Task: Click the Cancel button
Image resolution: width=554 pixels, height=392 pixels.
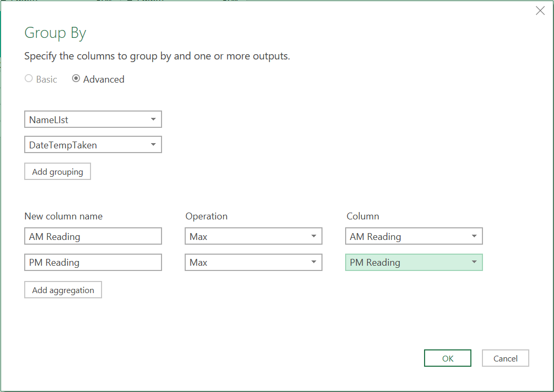Action: click(505, 358)
